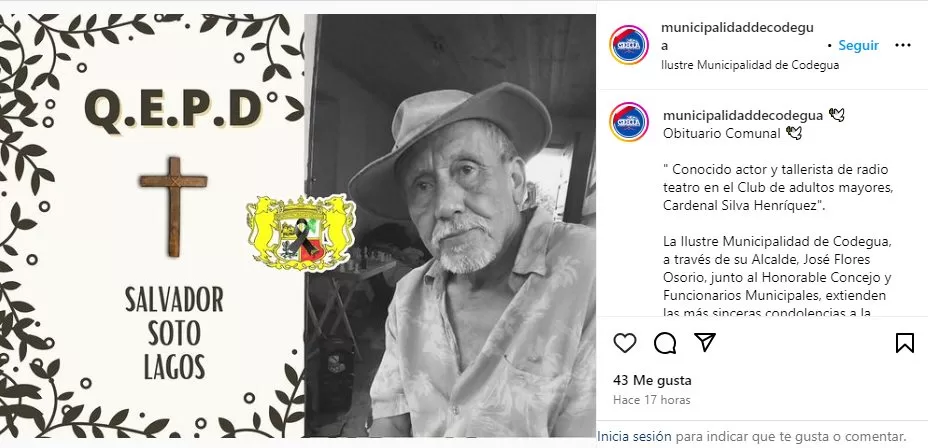Click the Salvador Soto Lagos name text
This screenshot has width=928, height=448.
pos(174,333)
